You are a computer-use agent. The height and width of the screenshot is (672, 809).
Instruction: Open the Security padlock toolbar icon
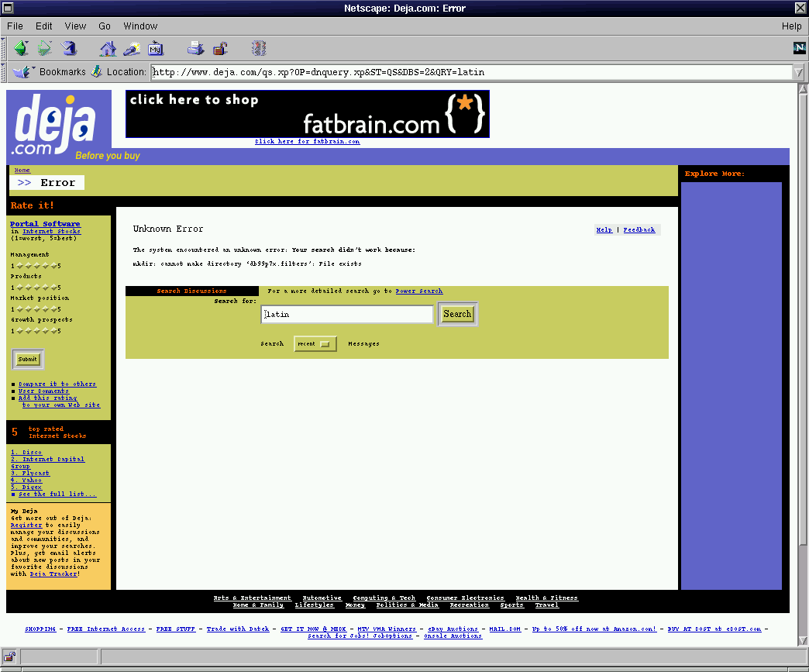pos(220,48)
